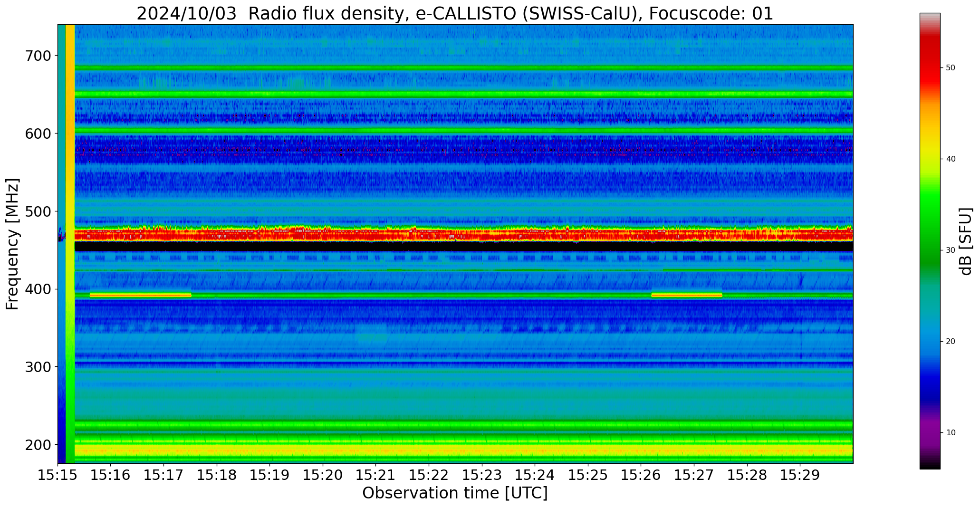The width and height of the screenshot is (980, 507).
Task: Click the 600 frequency tick label
Action: tap(39, 134)
